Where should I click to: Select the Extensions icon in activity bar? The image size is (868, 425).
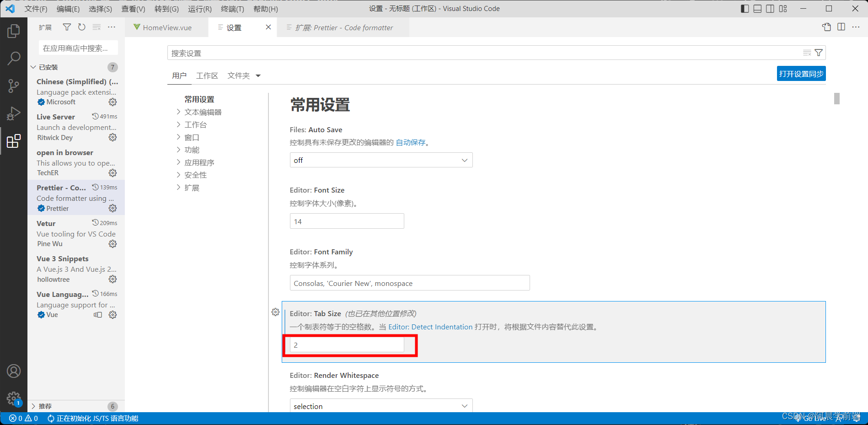[14, 141]
